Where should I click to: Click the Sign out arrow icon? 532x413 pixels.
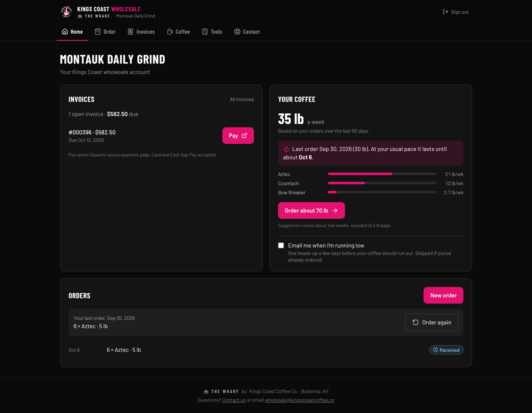coord(446,12)
